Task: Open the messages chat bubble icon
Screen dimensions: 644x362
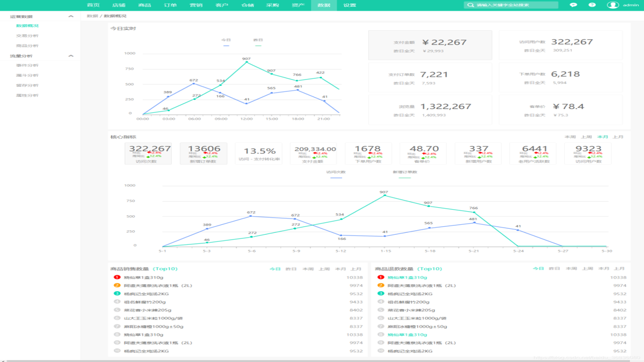Action: (x=573, y=5)
